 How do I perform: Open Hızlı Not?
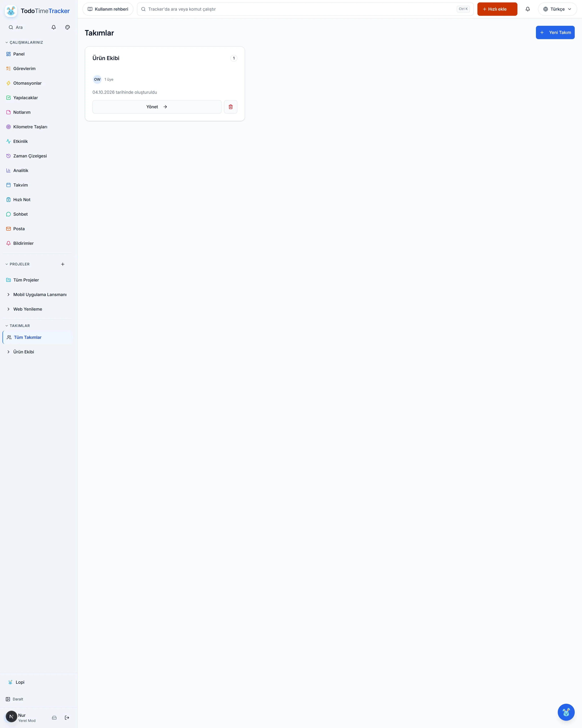coord(37,200)
